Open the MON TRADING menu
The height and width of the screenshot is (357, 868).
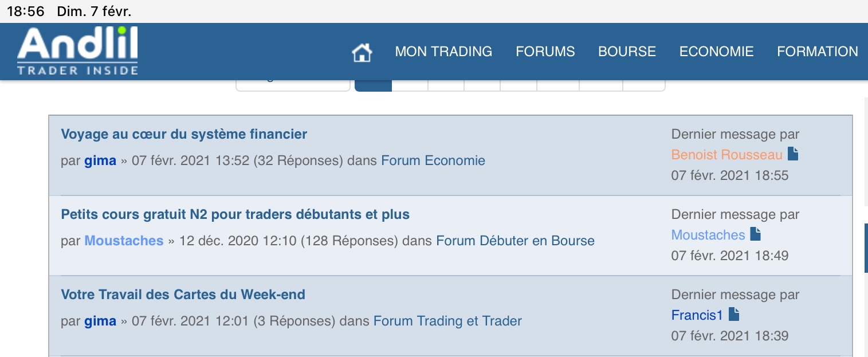443,52
